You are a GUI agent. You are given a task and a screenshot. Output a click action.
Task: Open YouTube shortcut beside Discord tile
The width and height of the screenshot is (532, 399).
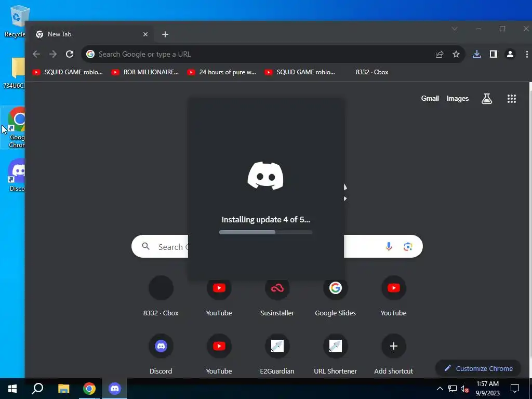(x=219, y=355)
